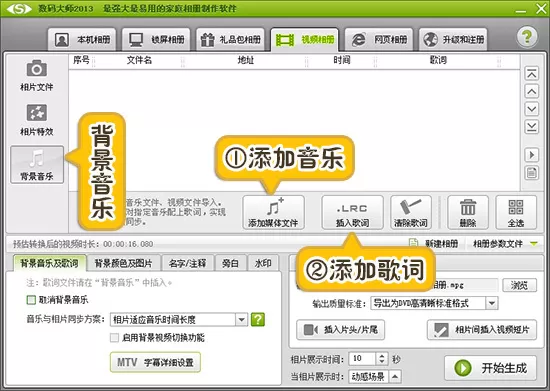Select 背景音乐及歌词 tab
The height and width of the screenshot is (391, 550).
click(49, 263)
